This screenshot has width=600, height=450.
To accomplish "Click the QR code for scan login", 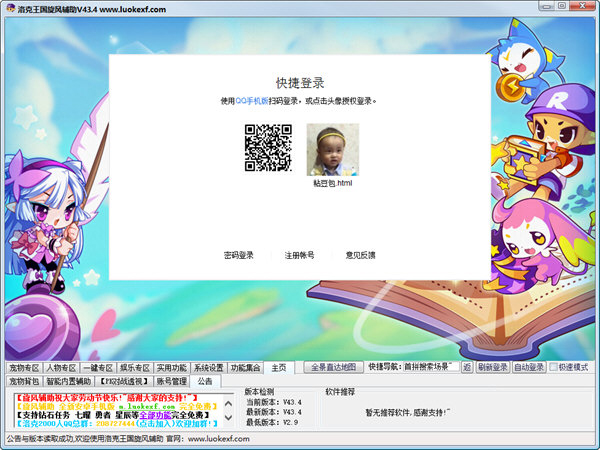I will (268, 148).
